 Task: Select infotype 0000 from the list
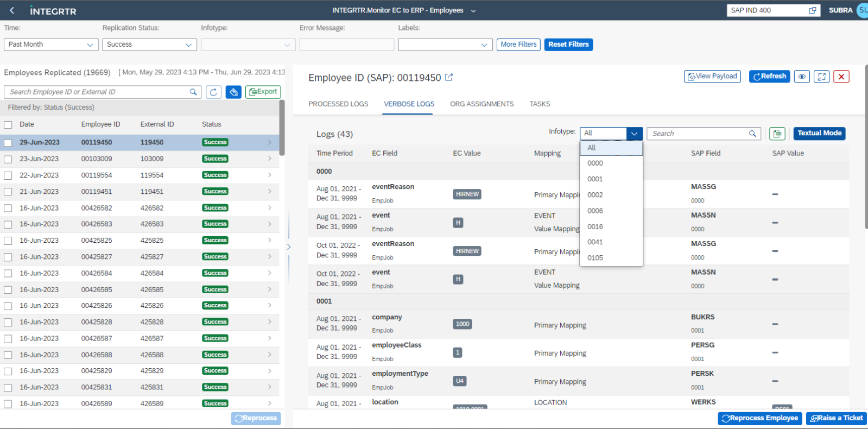tap(611, 163)
